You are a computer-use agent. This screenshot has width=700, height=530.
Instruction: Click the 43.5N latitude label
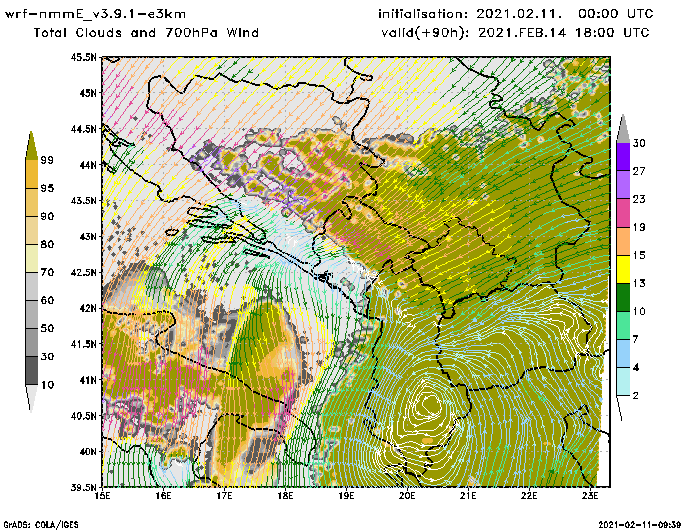pyautogui.click(x=83, y=200)
